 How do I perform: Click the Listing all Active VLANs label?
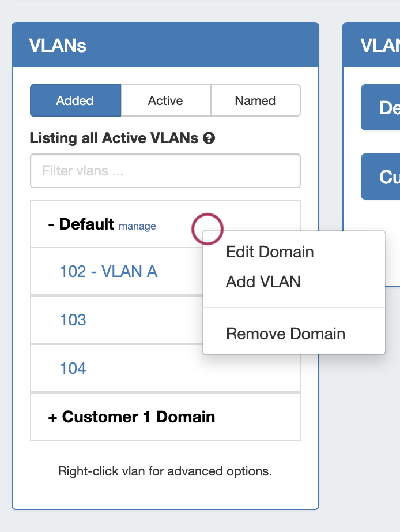click(114, 138)
